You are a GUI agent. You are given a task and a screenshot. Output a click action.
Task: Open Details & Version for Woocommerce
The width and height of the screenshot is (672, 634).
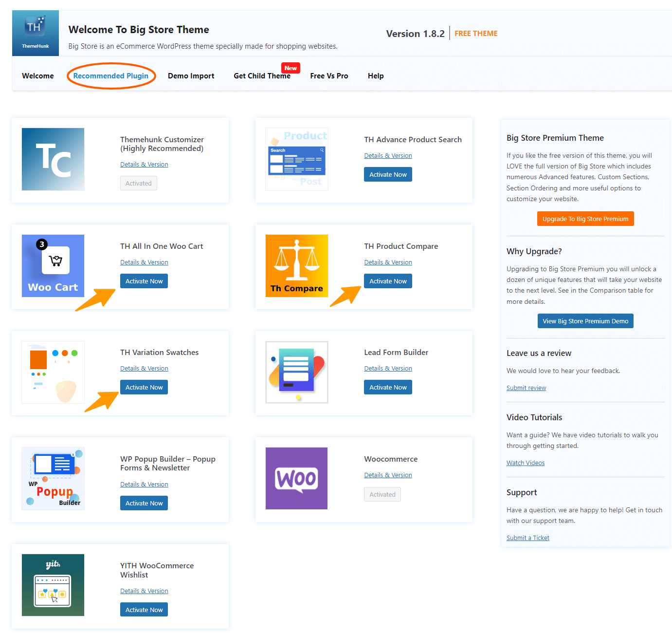[x=388, y=475]
